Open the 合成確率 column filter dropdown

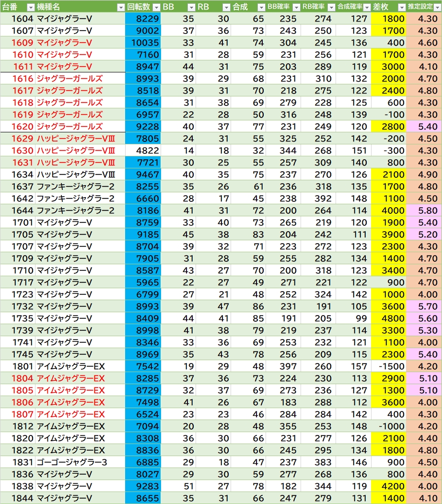367,7
